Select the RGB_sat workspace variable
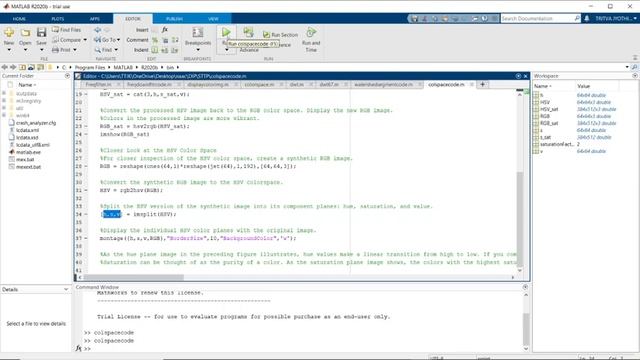 (x=549, y=123)
